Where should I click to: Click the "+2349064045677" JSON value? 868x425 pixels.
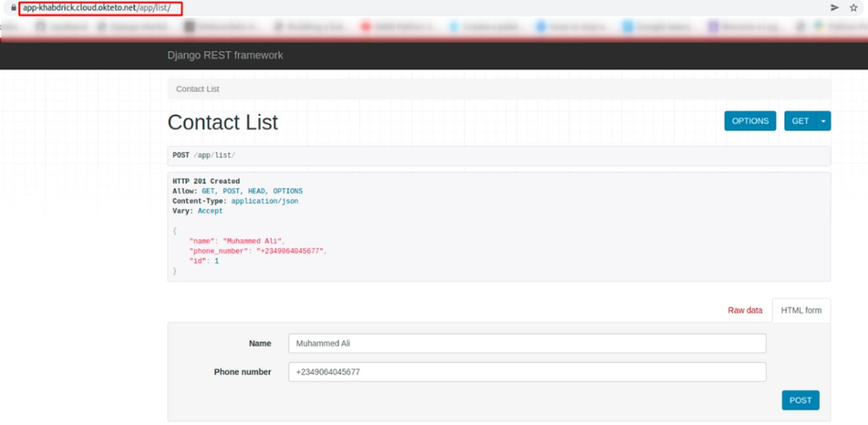point(290,251)
